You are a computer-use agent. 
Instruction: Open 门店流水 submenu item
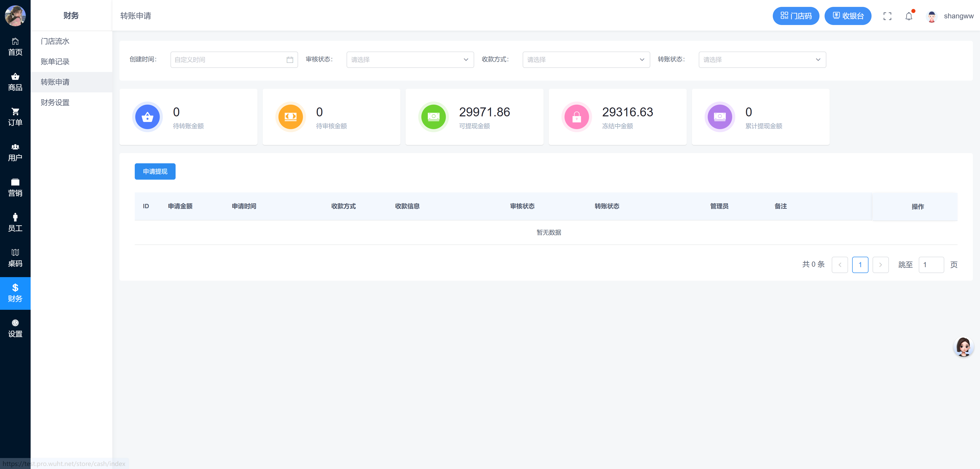pyautogui.click(x=55, y=41)
